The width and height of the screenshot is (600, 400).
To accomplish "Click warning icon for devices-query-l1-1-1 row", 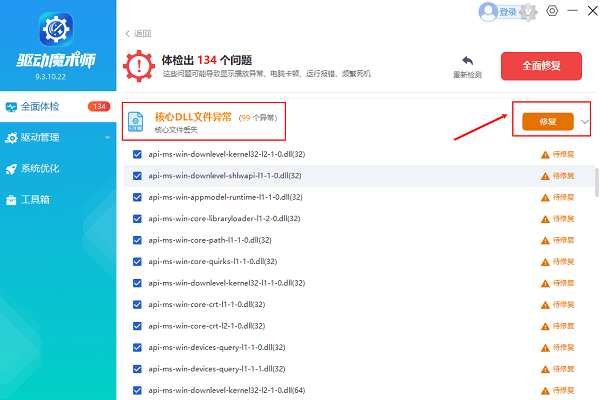I will [x=545, y=369].
